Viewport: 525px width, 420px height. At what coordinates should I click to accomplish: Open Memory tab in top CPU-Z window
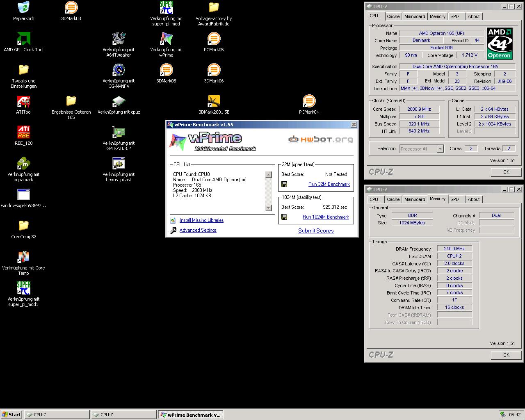[438, 16]
